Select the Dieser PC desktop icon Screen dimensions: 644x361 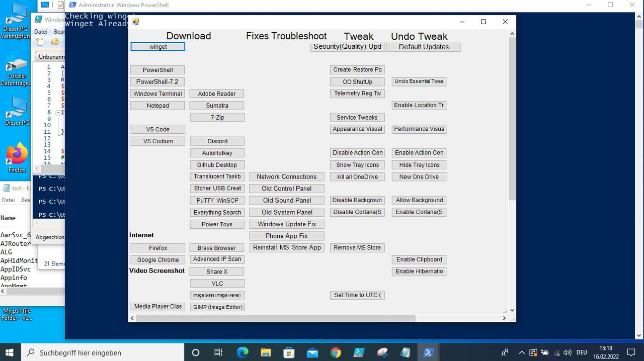click(17, 112)
